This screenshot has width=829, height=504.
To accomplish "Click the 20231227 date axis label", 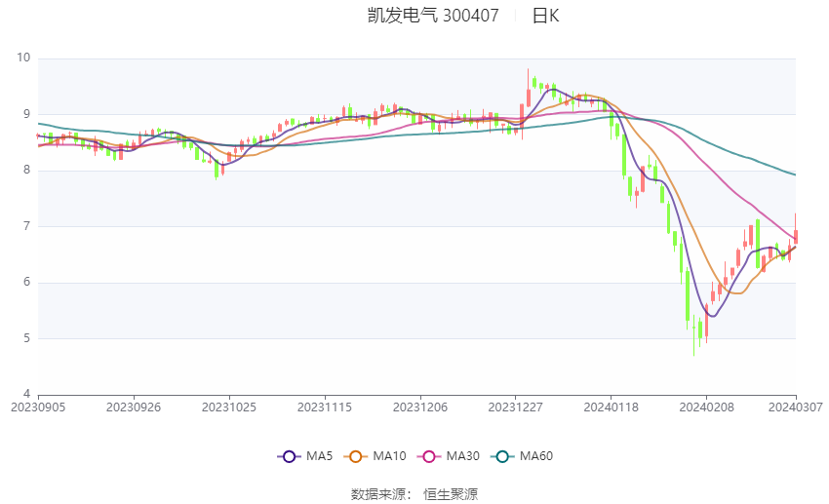I will coord(516,407).
